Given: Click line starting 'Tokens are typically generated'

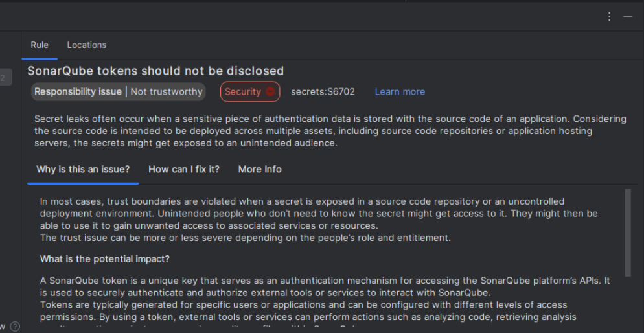Looking at the screenshot, I should click(303, 305).
